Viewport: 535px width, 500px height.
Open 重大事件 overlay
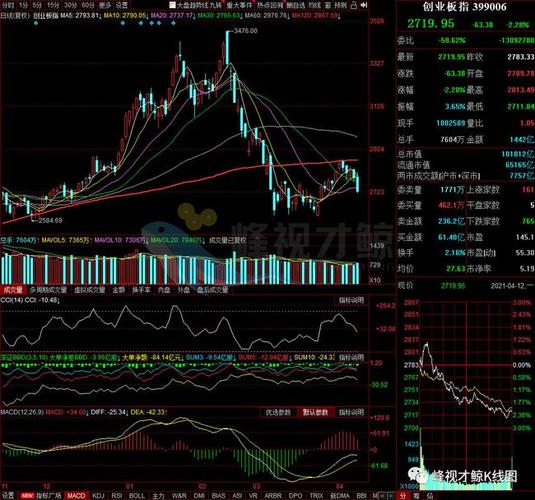pyautogui.click(x=240, y=5)
